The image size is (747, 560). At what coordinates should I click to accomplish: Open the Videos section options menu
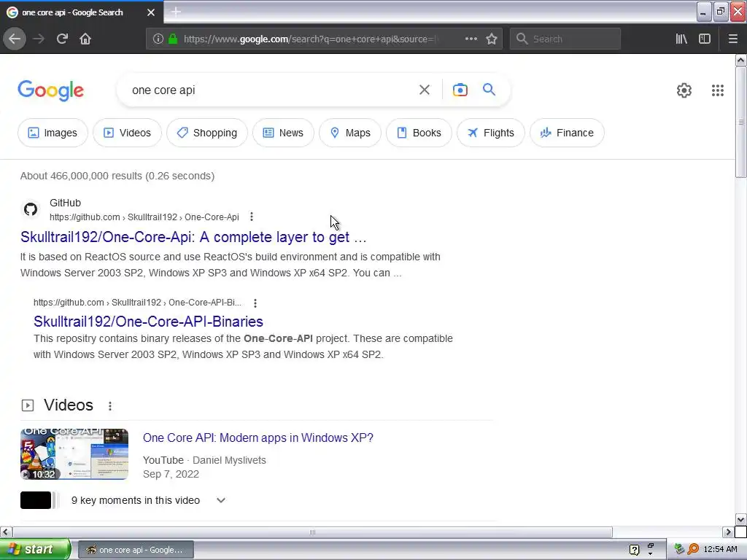[x=110, y=405]
